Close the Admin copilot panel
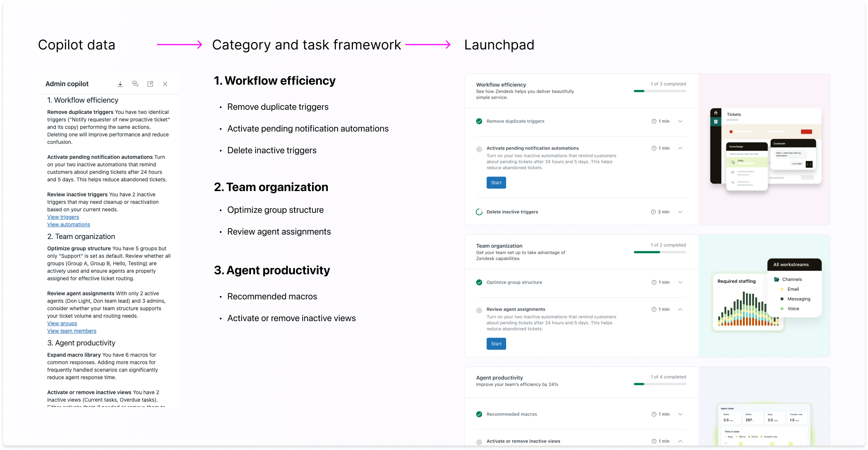 click(165, 84)
